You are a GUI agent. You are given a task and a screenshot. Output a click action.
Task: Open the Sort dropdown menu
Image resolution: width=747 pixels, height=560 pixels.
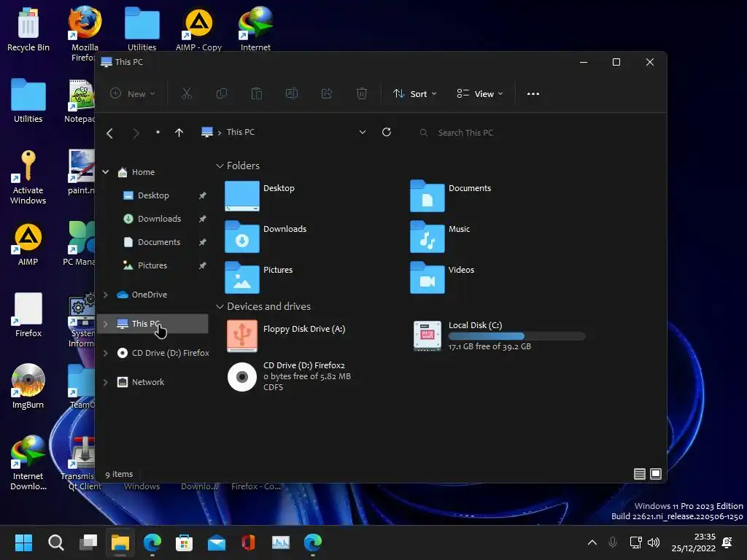tap(415, 94)
